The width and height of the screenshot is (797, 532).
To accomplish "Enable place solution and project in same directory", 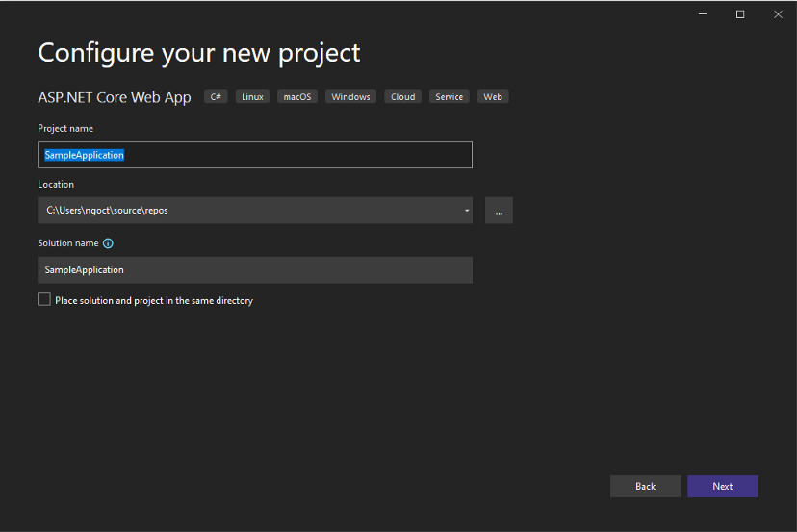I will 44,300.
